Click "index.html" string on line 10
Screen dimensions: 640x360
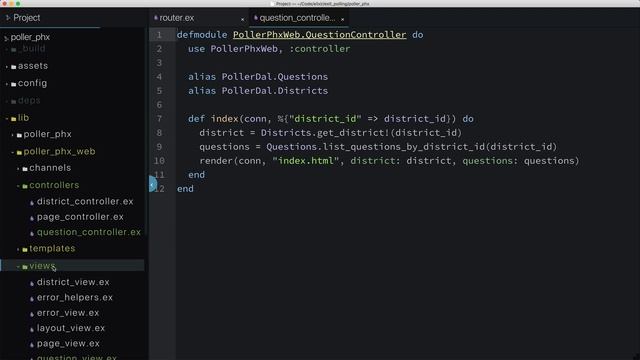pyautogui.click(x=306, y=161)
